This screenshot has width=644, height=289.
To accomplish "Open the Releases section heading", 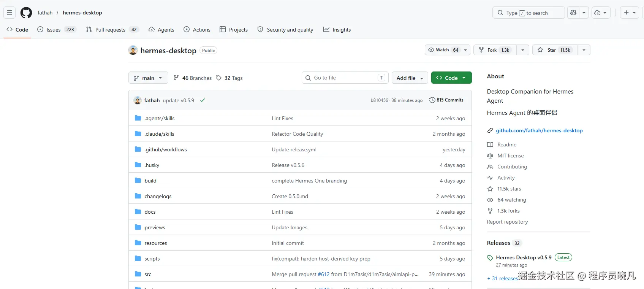I will [x=498, y=243].
